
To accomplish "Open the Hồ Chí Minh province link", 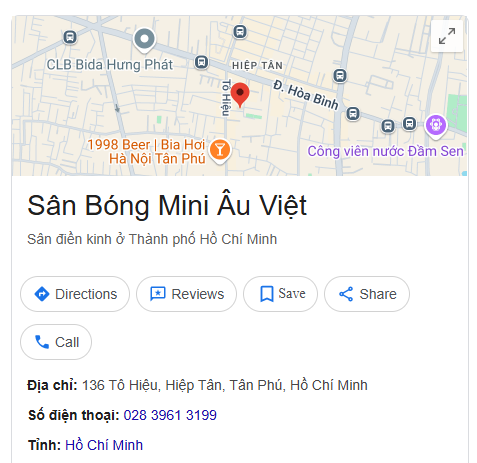I will pyautogui.click(x=104, y=445).
